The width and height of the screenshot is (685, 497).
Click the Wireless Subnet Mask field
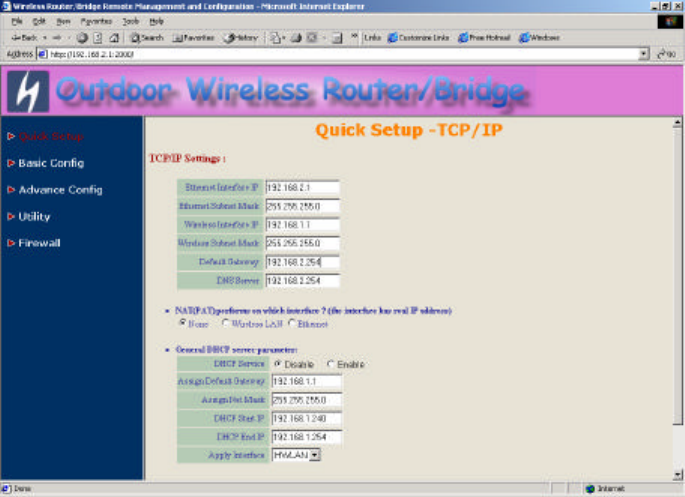[302, 243]
